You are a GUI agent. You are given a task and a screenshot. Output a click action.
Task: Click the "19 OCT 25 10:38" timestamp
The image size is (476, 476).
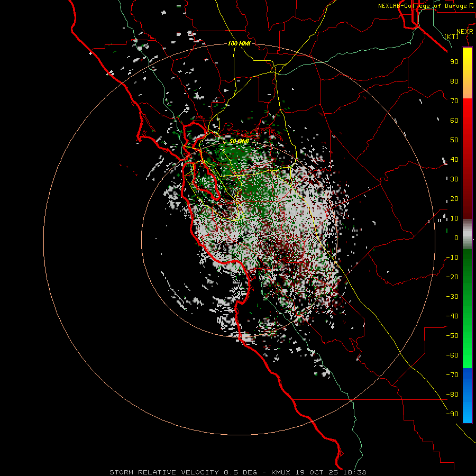pos(331,472)
